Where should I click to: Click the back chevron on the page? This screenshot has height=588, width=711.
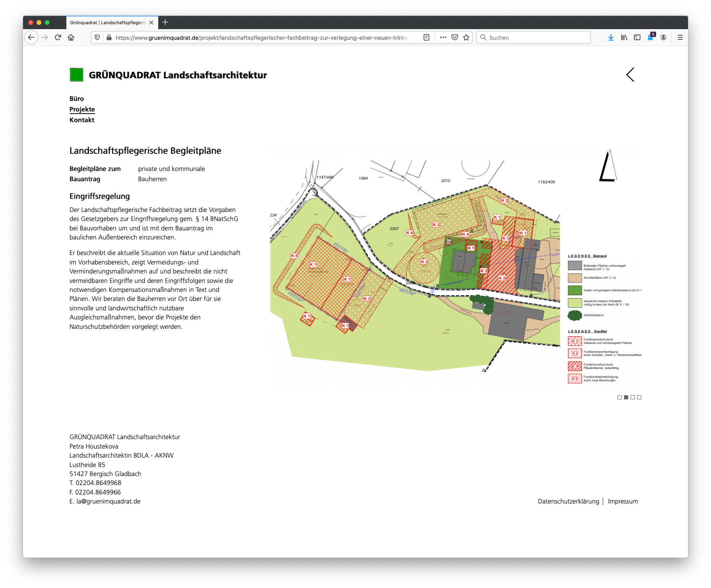pos(630,75)
